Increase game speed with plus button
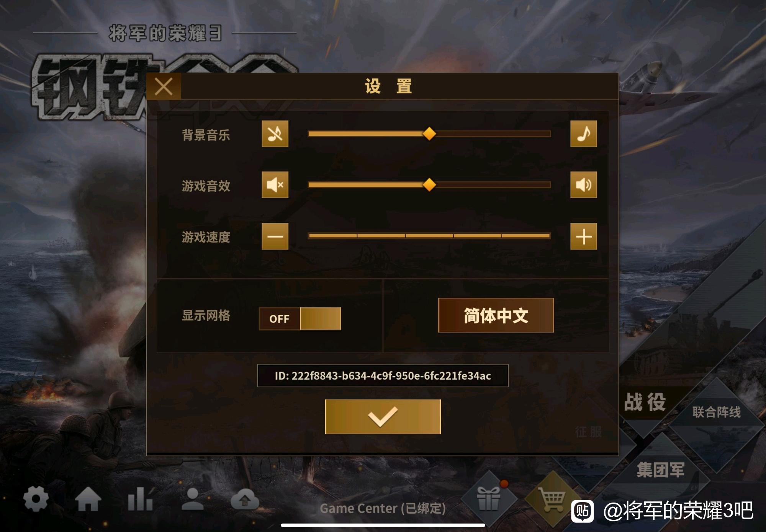 pos(583,237)
